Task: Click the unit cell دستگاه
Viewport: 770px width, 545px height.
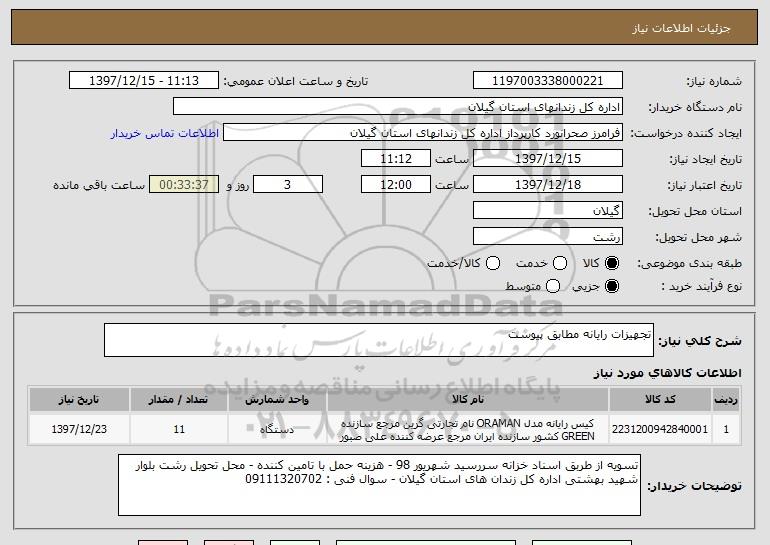Action: click(277, 429)
